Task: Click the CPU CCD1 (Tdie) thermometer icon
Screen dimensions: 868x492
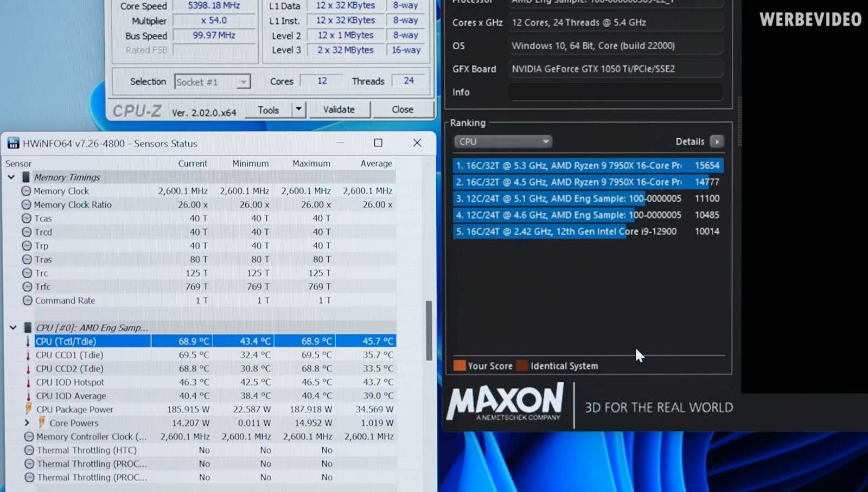Action: click(x=28, y=355)
